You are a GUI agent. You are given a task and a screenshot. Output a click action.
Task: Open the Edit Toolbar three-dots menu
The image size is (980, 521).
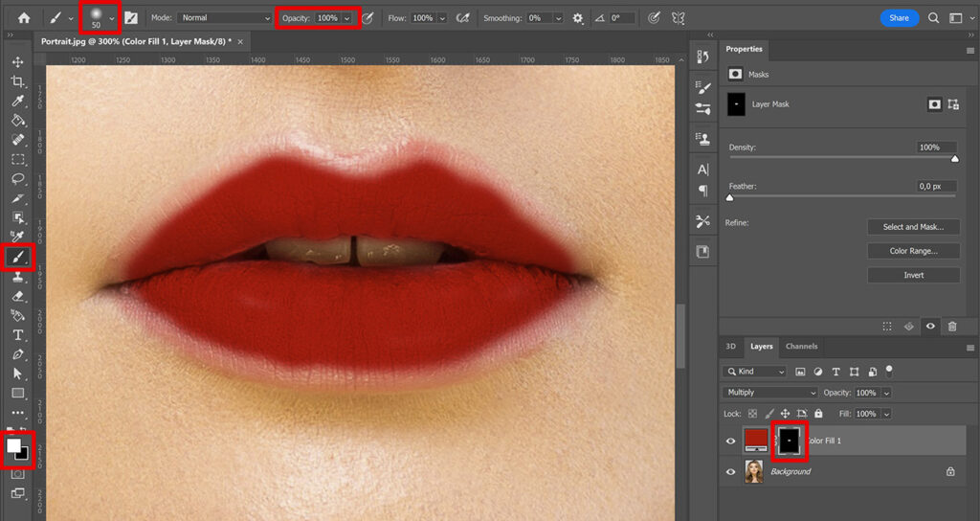pyautogui.click(x=17, y=412)
